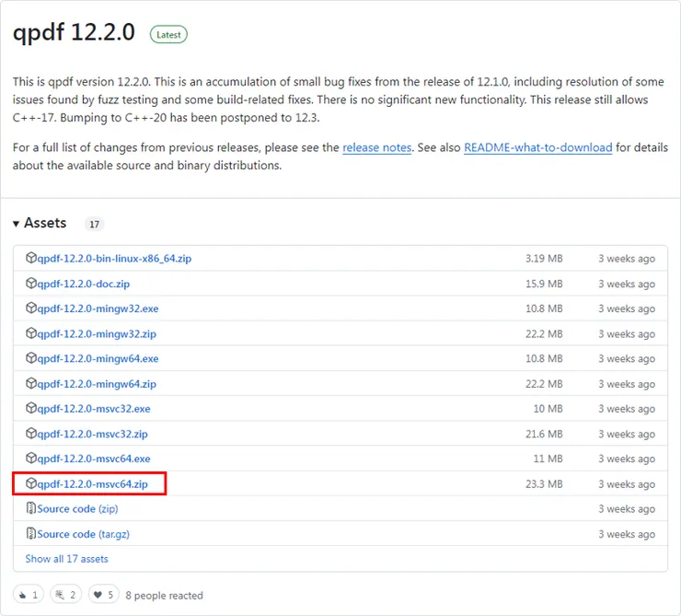Download qpdf-12.2.0-mingw64.zip
Image resolution: width=681 pixels, height=616 pixels.
(x=97, y=384)
